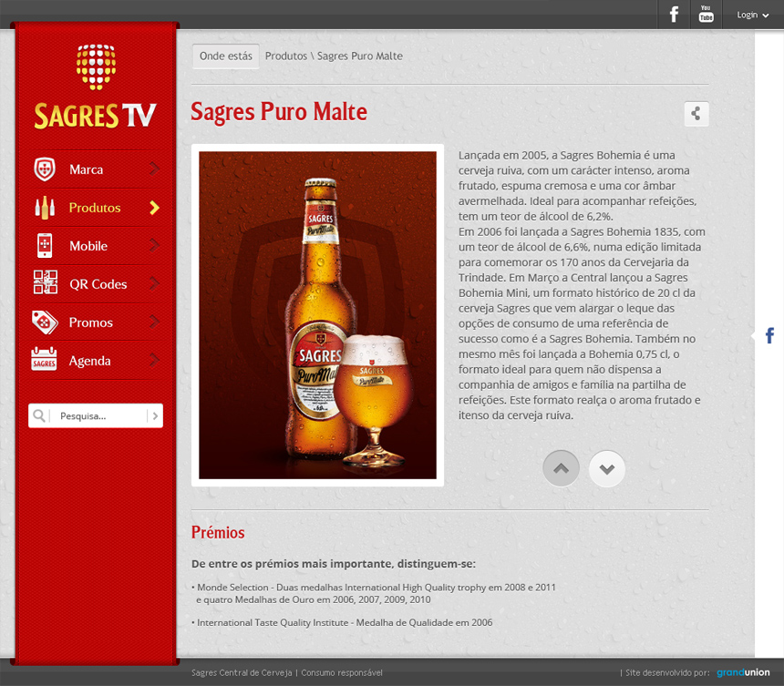Click the Sagres Puro Malte heading
This screenshot has width=784, height=686.
tap(279, 111)
